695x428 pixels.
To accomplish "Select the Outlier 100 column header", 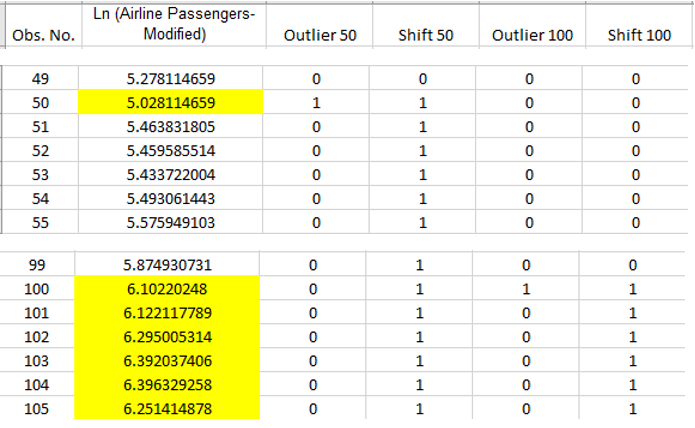I will pyautogui.click(x=532, y=24).
